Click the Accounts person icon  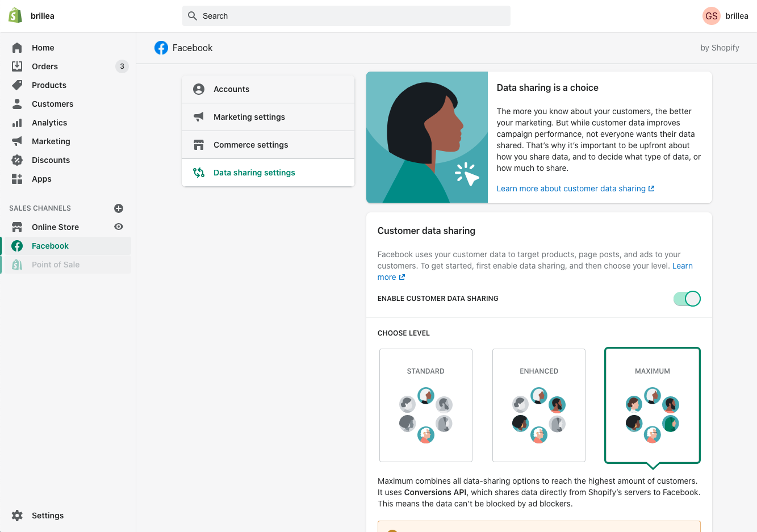coord(199,89)
